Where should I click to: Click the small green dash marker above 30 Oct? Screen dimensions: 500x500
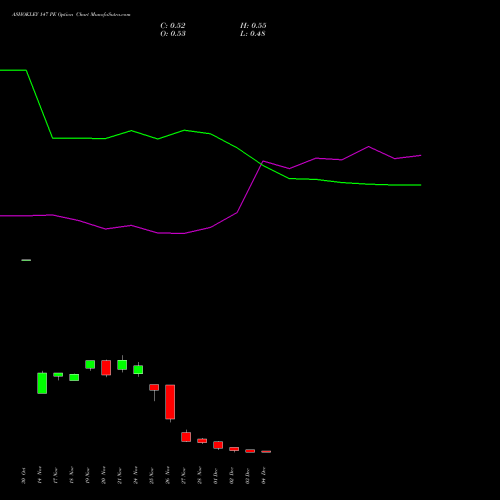[x=26, y=260]
